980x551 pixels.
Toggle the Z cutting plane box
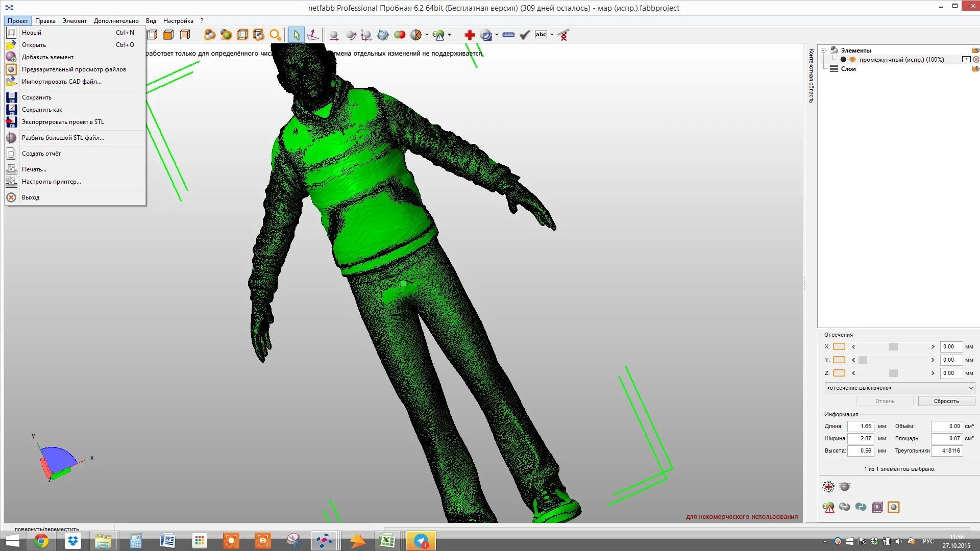[x=839, y=373]
